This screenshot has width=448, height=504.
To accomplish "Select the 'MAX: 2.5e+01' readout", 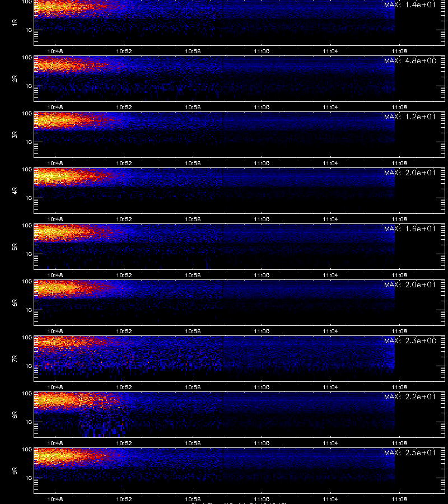I will coord(410,452).
